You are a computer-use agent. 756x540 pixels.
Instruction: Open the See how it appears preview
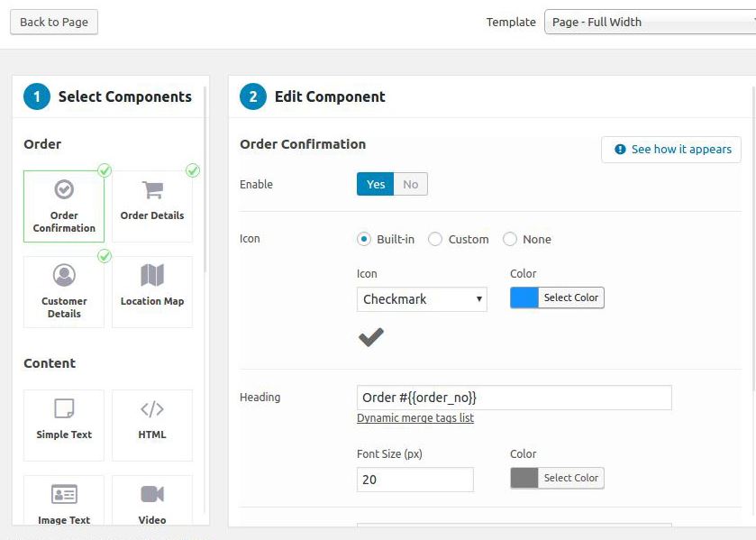[x=671, y=150]
